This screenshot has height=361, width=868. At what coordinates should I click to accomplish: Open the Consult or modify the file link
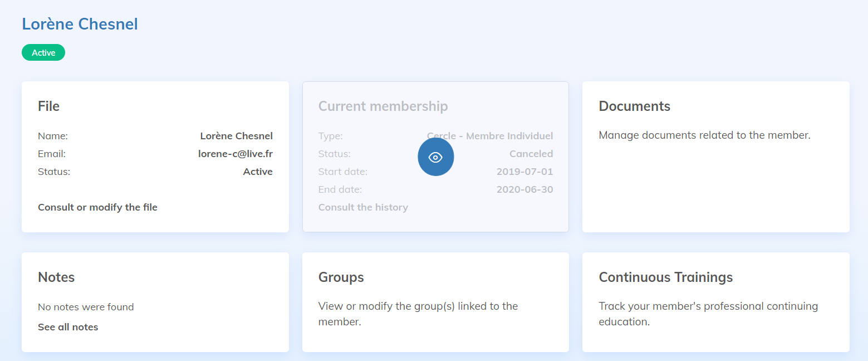[x=97, y=207]
